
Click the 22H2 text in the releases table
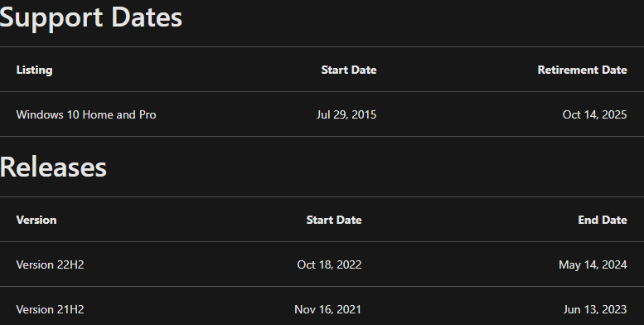point(70,264)
